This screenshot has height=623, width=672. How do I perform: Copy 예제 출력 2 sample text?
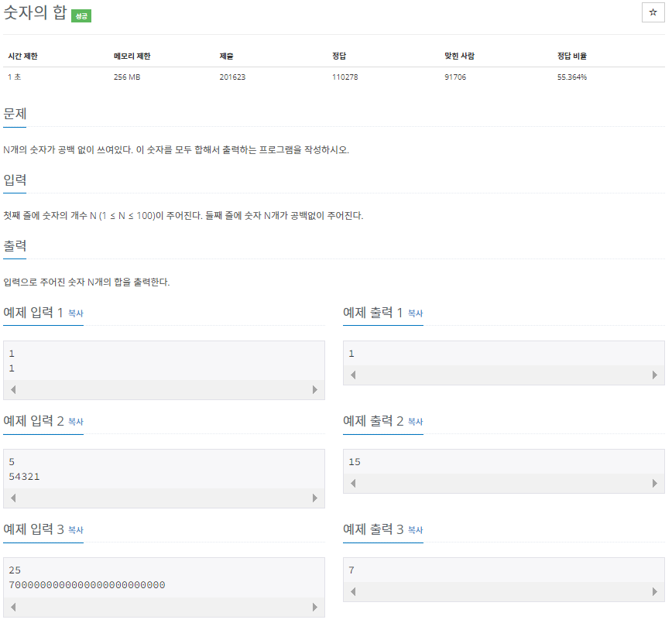click(415, 422)
